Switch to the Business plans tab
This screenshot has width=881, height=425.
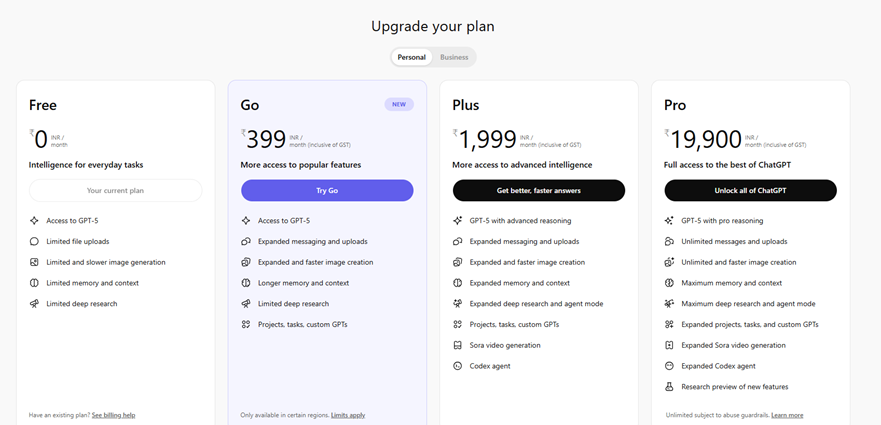(x=454, y=57)
